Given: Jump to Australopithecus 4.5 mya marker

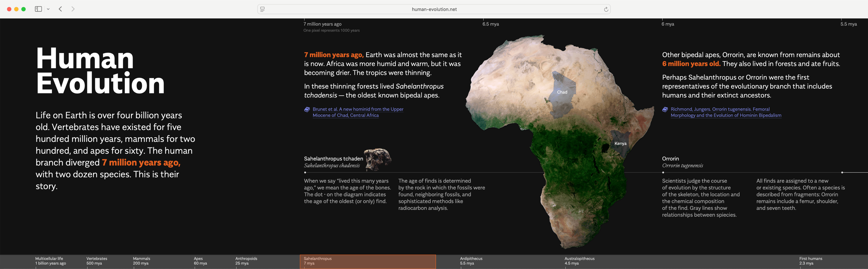Looking at the screenshot, I should point(579,261).
